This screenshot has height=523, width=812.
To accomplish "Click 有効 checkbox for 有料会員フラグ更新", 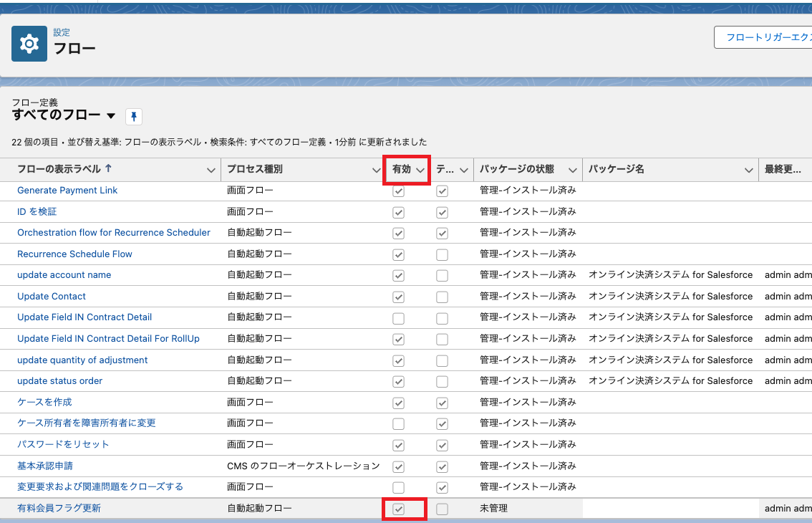I will [398, 509].
